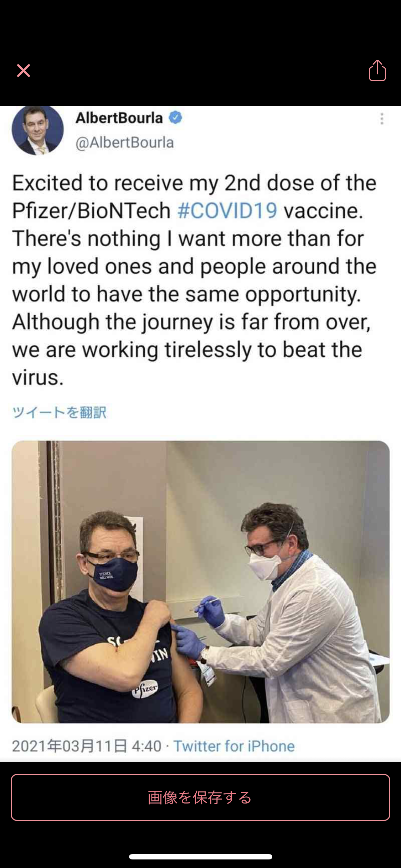Tap the Pfizer logo on the shirt in the photo
The width and height of the screenshot is (401, 868).
(145, 689)
